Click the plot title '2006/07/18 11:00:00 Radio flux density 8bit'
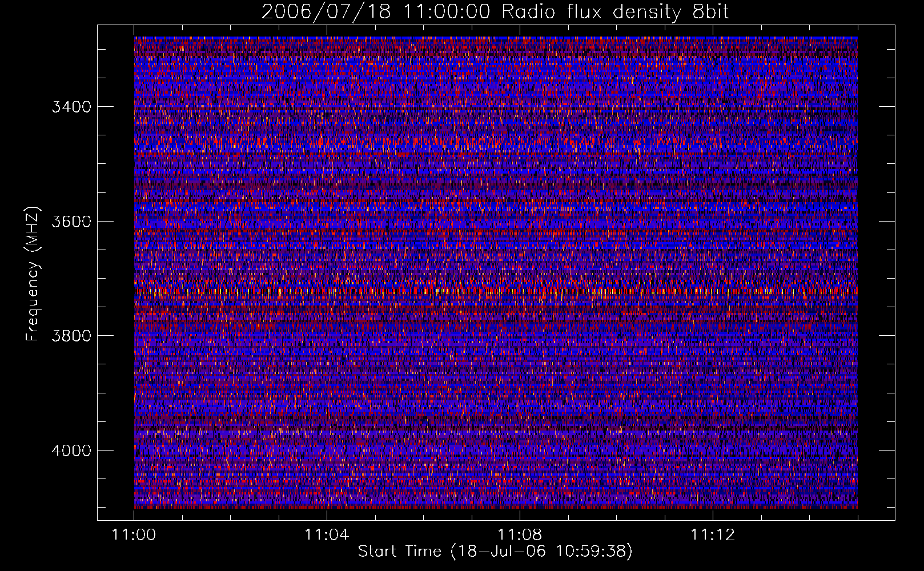The width and height of the screenshot is (924, 571). pyautogui.click(x=495, y=12)
